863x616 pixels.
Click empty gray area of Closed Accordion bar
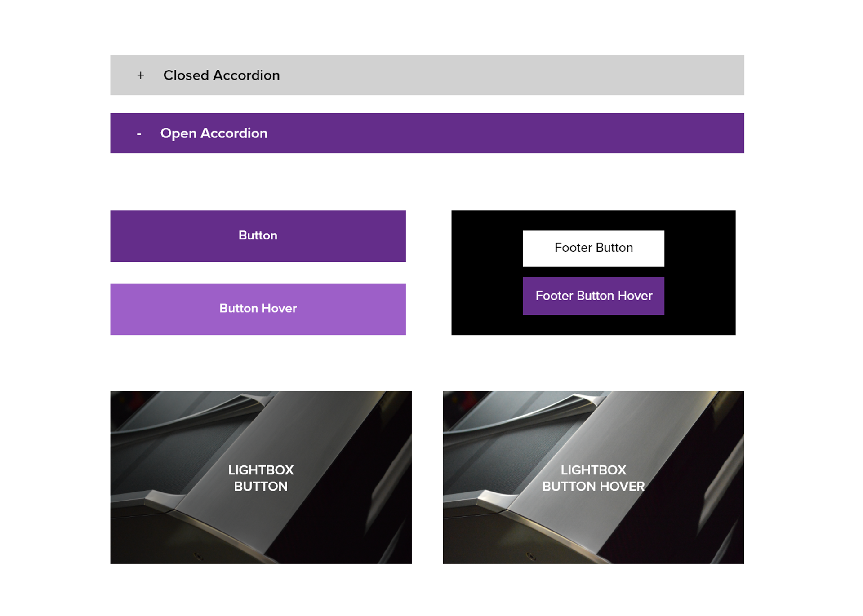coord(517,75)
